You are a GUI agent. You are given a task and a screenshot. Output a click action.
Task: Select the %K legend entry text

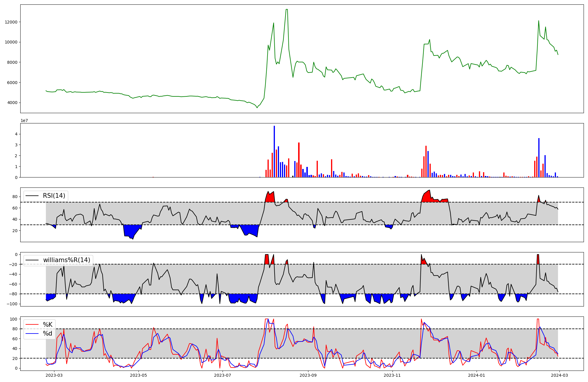tap(48, 325)
